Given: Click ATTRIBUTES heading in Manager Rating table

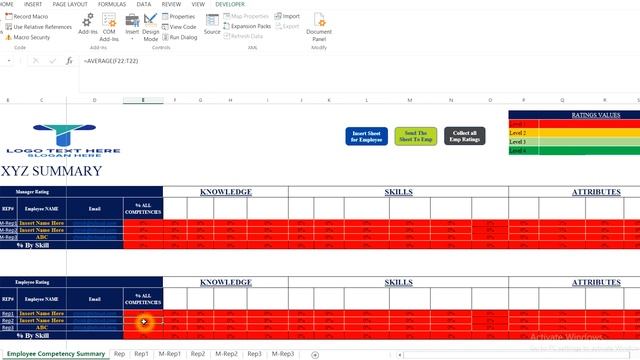Looking at the screenshot, I should coord(596,192).
